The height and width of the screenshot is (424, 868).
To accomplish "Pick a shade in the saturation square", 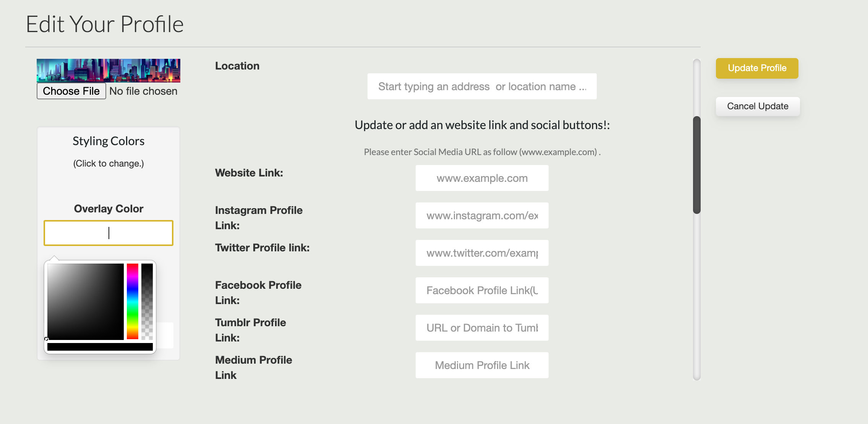I will tap(86, 301).
